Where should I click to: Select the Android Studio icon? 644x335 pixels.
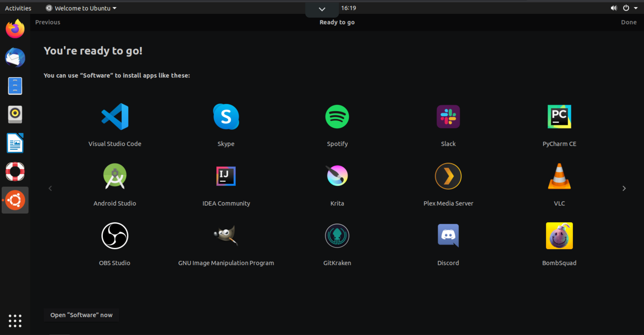[x=115, y=176]
